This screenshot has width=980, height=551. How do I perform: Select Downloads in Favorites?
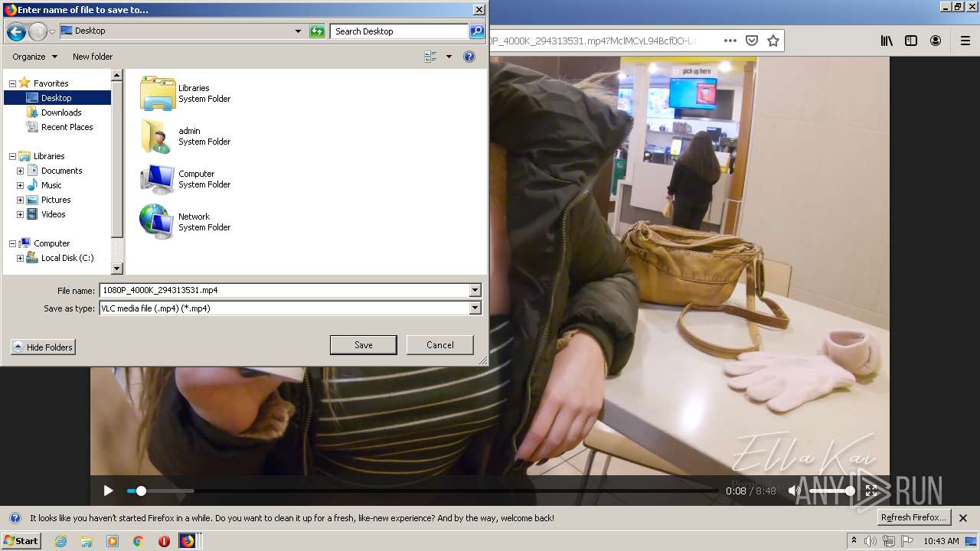[60, 112]
